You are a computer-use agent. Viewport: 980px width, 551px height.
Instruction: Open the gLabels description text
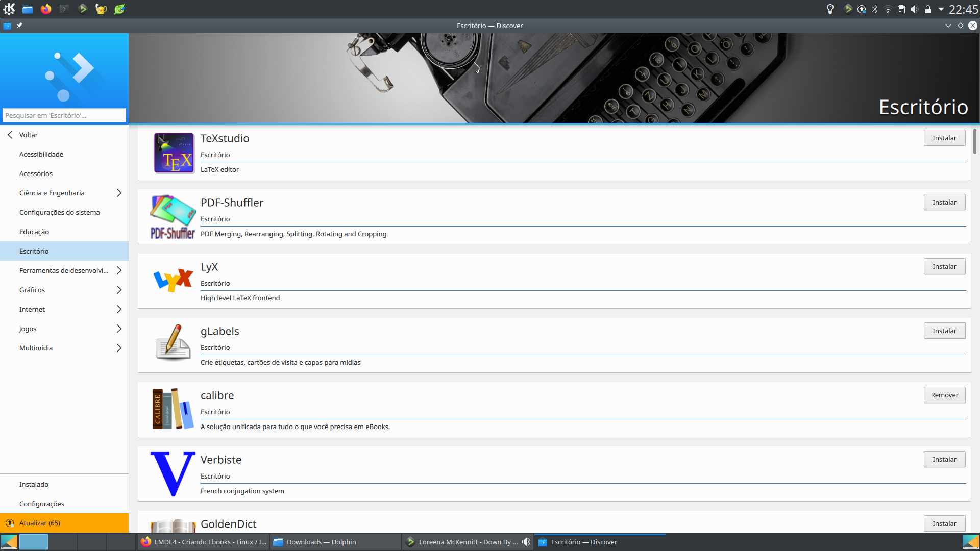click(280, 362)
